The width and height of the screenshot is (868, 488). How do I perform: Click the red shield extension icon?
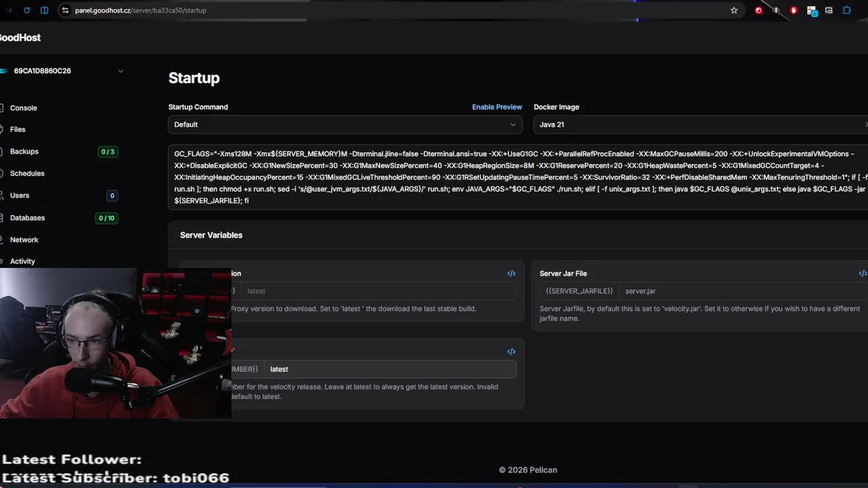pyautogui.click(x=793, y=10)
